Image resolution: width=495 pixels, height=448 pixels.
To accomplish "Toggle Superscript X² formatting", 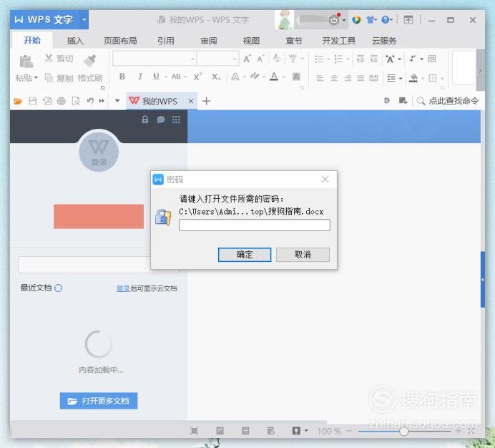I will [197, 77].
